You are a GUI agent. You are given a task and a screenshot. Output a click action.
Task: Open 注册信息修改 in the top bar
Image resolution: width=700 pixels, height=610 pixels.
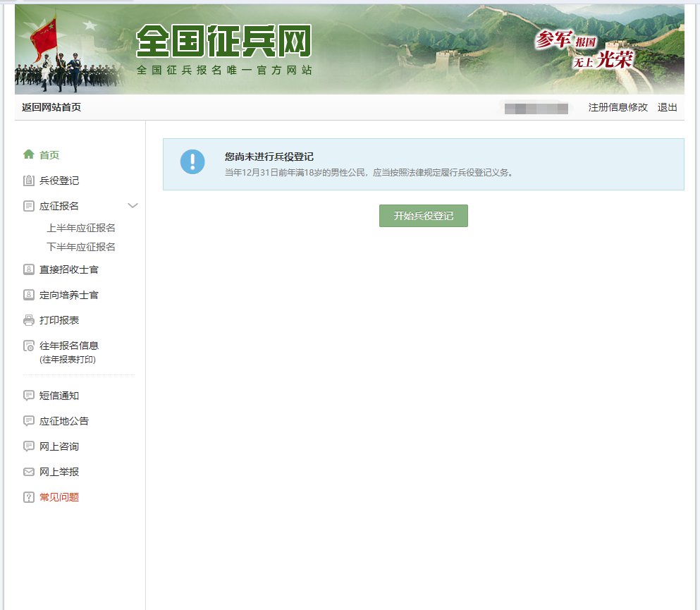point(618,107)
